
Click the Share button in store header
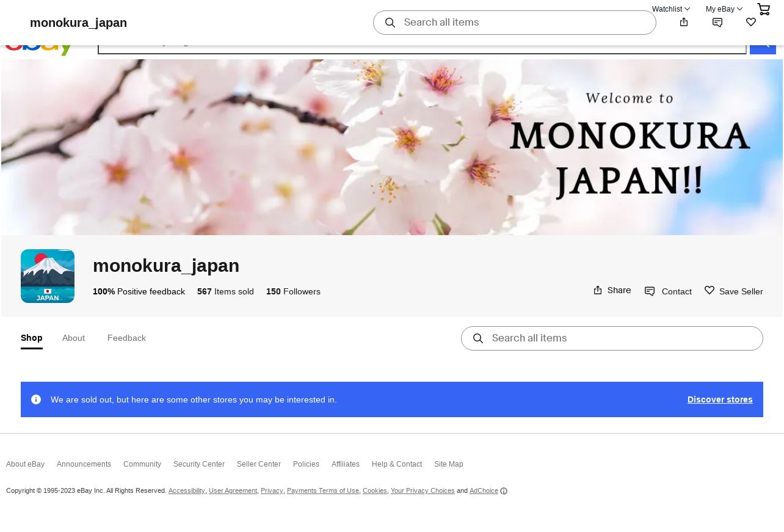click(x=612, y=290)
